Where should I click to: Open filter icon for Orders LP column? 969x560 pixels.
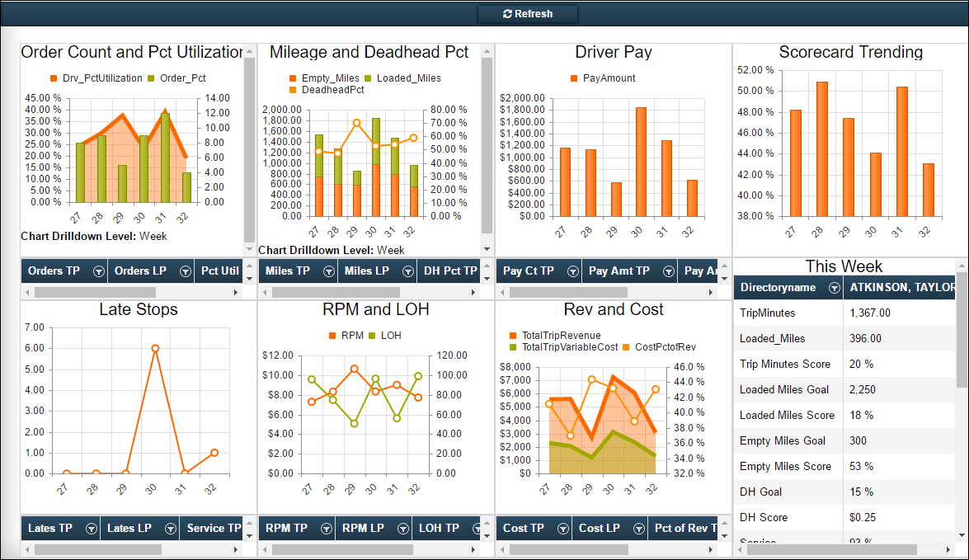[x=186, y=271]
